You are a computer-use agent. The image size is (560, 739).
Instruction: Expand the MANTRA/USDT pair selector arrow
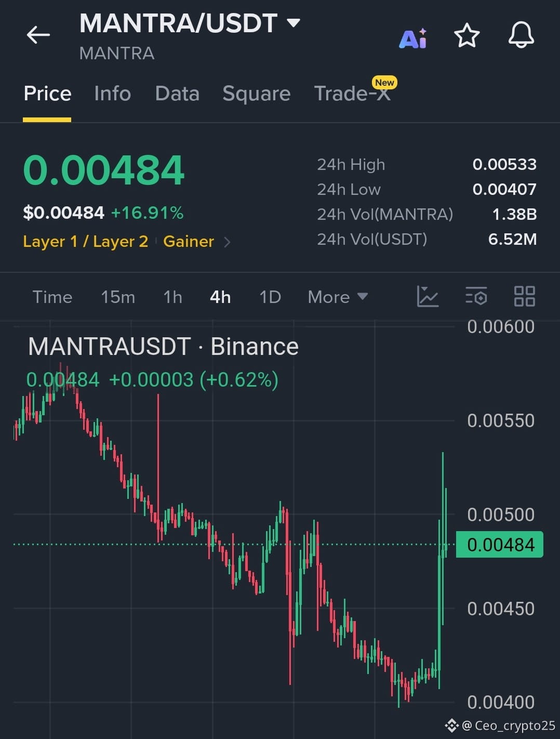click(x=294, y=23)
